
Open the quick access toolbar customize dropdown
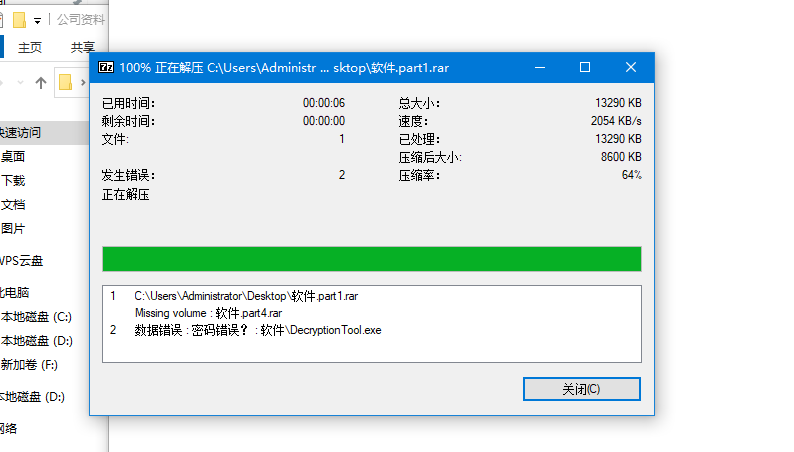37,20
